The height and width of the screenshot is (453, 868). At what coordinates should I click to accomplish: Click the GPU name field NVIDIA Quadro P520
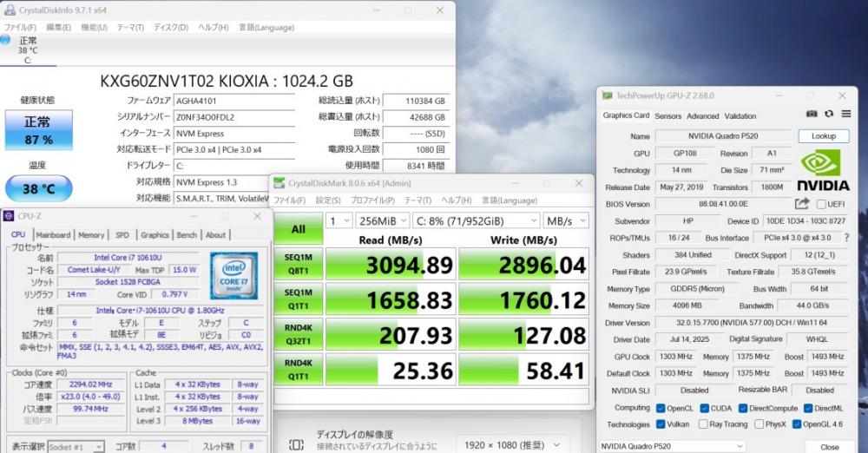point(723,135)
